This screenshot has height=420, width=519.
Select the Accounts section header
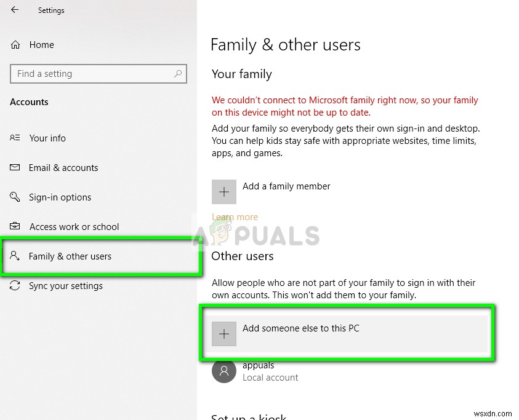pyautogui.click(x=29, y=102)
